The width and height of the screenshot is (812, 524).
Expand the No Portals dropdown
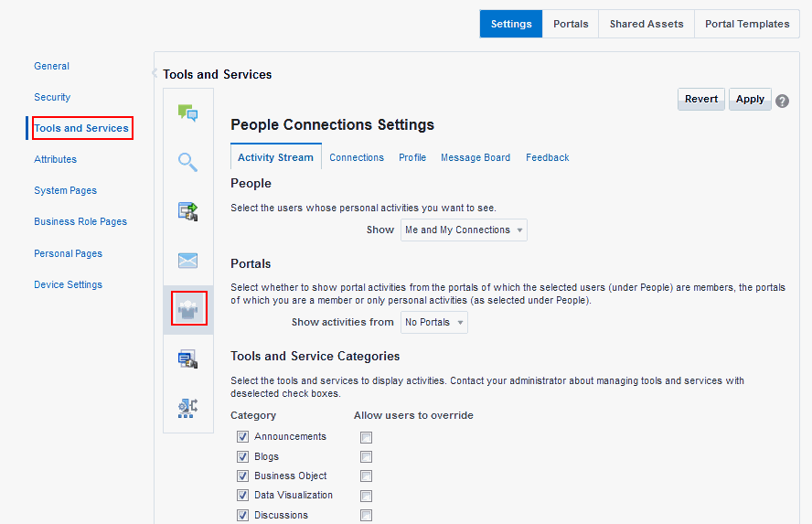pos(434,322)
